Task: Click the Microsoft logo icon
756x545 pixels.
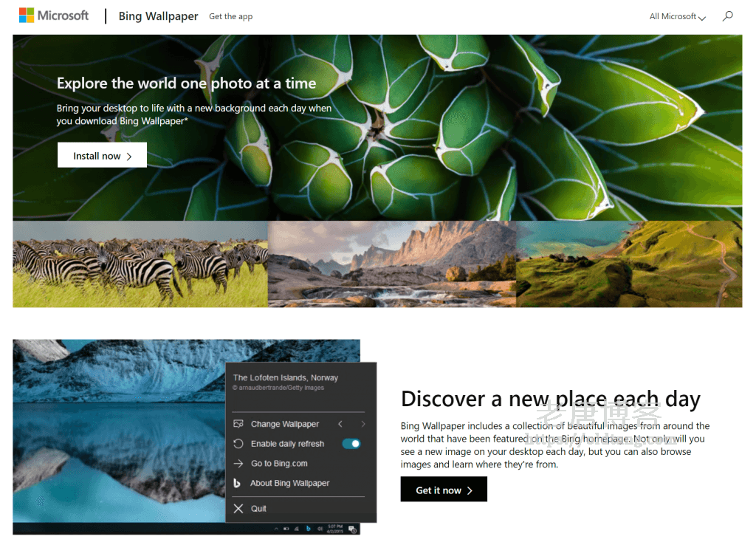Action: 27,16
